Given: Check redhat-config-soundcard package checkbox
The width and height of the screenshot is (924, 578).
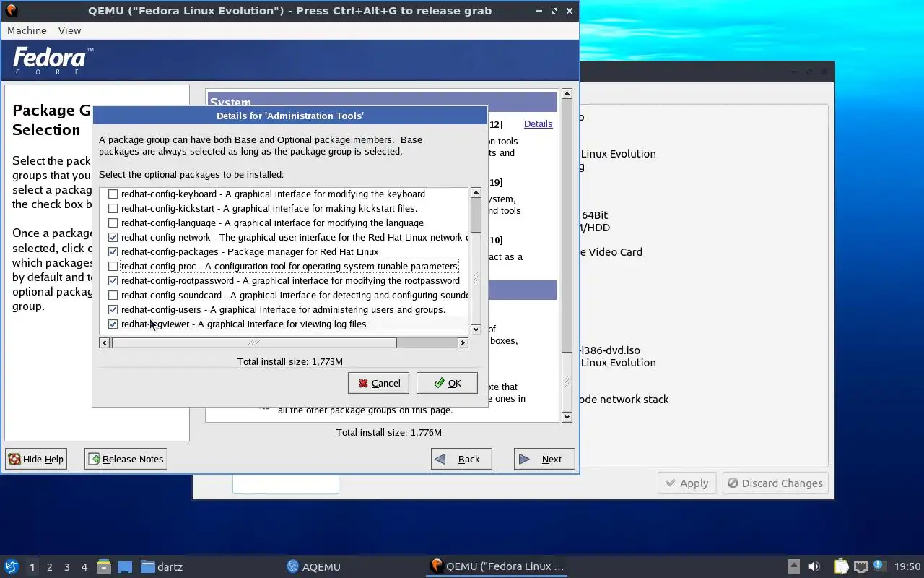Looking at the screenshot, I should tap(113, 295).
